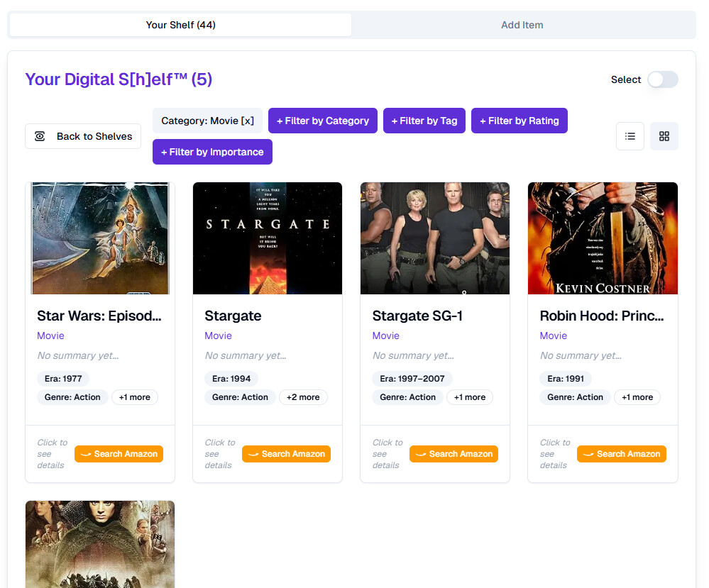
Task: Search Amazon for Robin Hood
Action: click(x=621, y=454)
